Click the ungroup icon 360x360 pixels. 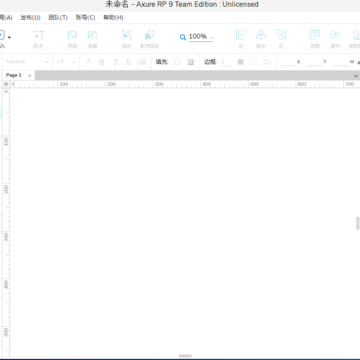point(149,35)
